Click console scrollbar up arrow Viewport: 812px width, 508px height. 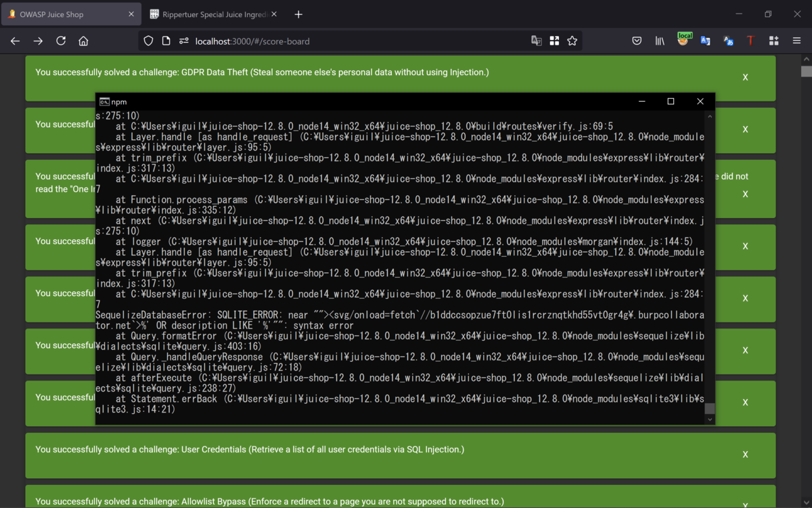point(709,116)
